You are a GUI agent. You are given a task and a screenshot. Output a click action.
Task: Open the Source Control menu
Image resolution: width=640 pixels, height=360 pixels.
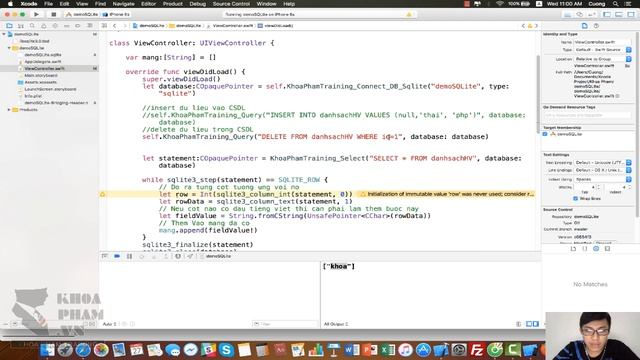(231, 4)
